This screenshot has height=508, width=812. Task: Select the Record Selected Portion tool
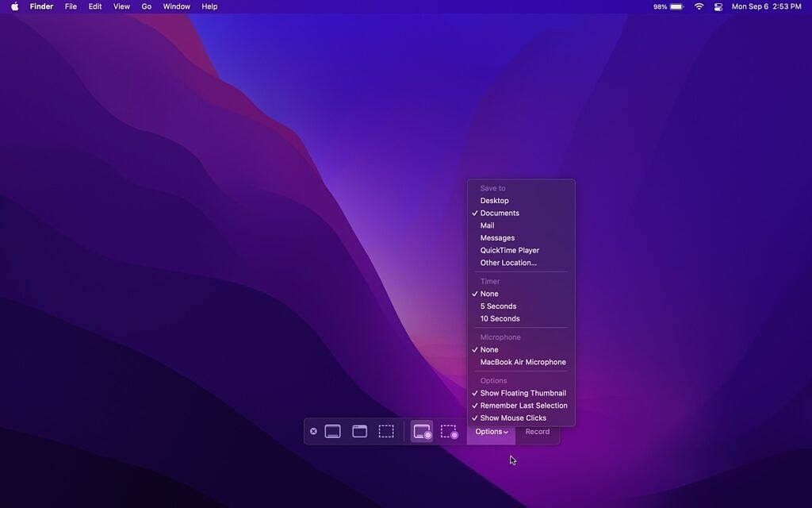click(450, 431)
